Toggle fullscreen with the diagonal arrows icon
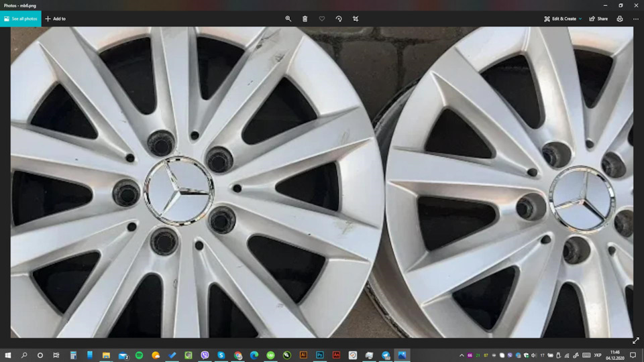The image size is (644, 362). (x=636, y=341)
